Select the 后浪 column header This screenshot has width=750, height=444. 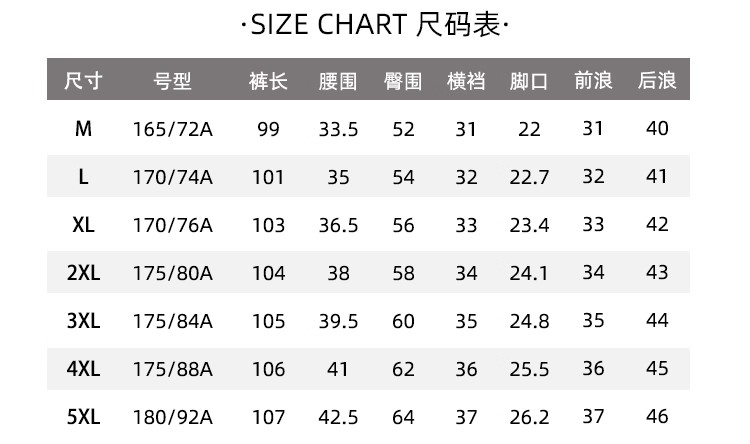(657, 81)
